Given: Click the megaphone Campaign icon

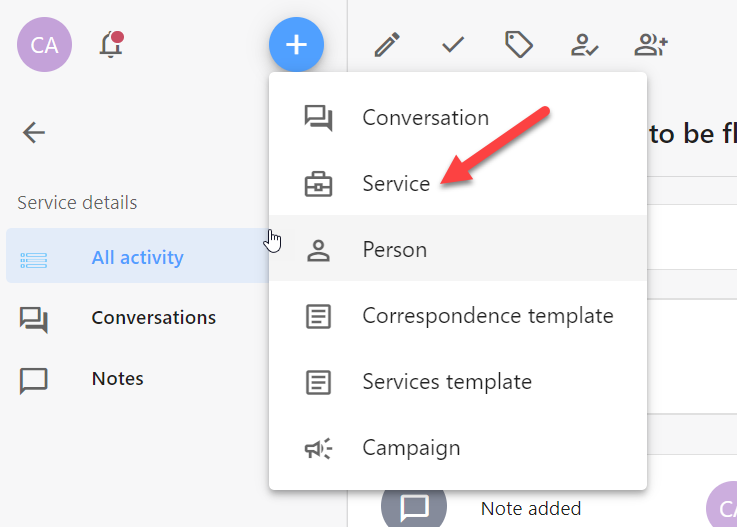Looking at the screenshot, I should coord(318,448).
